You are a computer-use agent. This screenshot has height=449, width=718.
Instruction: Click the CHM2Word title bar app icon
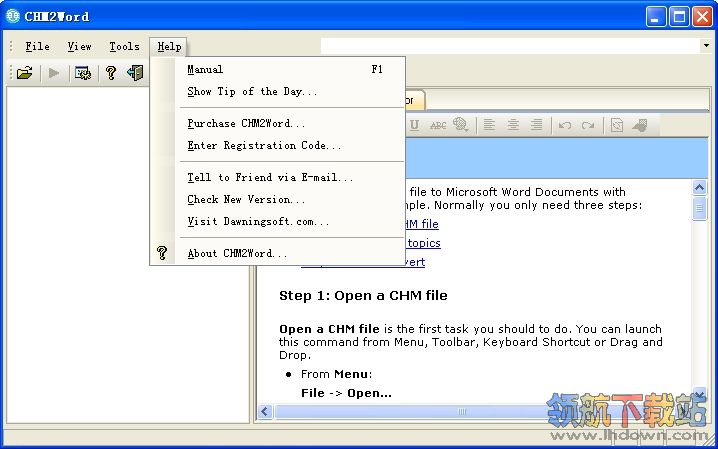pyautogui.click(x=12, y=16)
